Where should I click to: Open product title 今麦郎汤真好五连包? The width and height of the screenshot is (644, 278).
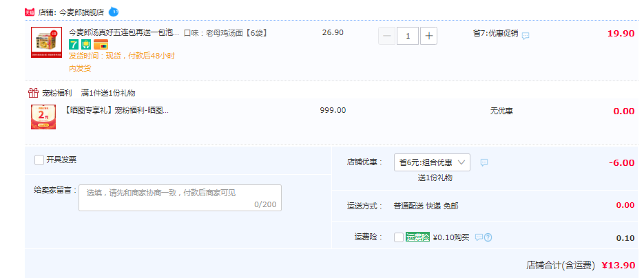(123, 33)
